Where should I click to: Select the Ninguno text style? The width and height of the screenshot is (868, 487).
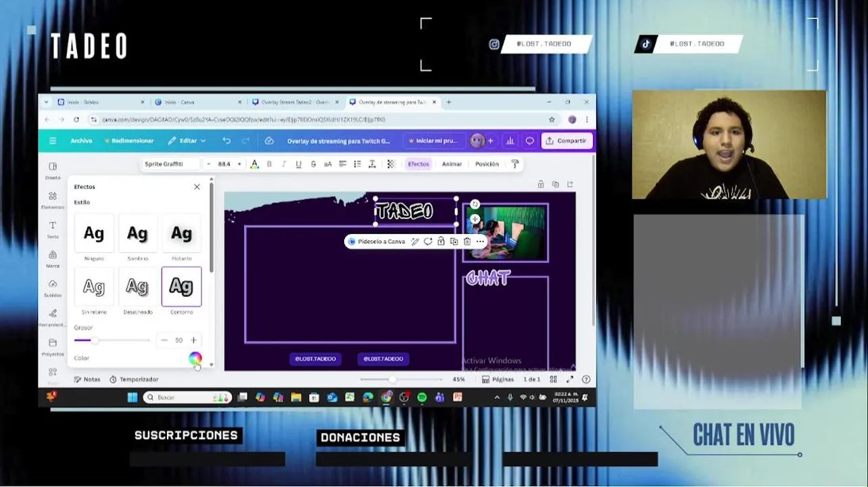click(x=94, y=233)
